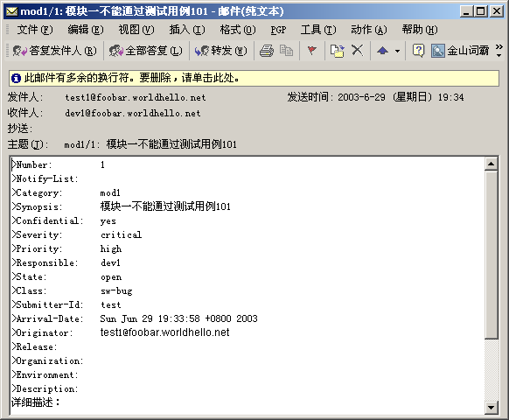Open the 文件 (F) menu
Image resolution: width=509 pixels, height=420 pixels.
point(35,30)
